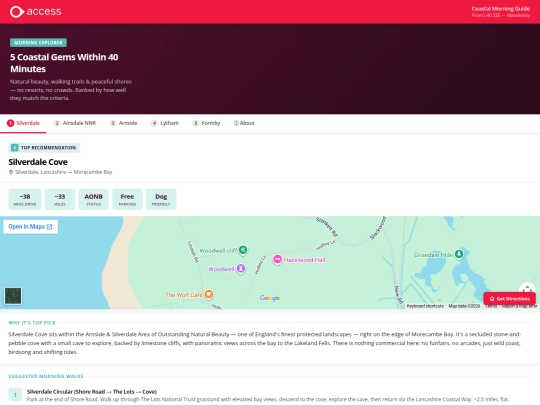Switch to the Arnside tab
The height and width of the screenshot is (405, 540).
(123, 123)
